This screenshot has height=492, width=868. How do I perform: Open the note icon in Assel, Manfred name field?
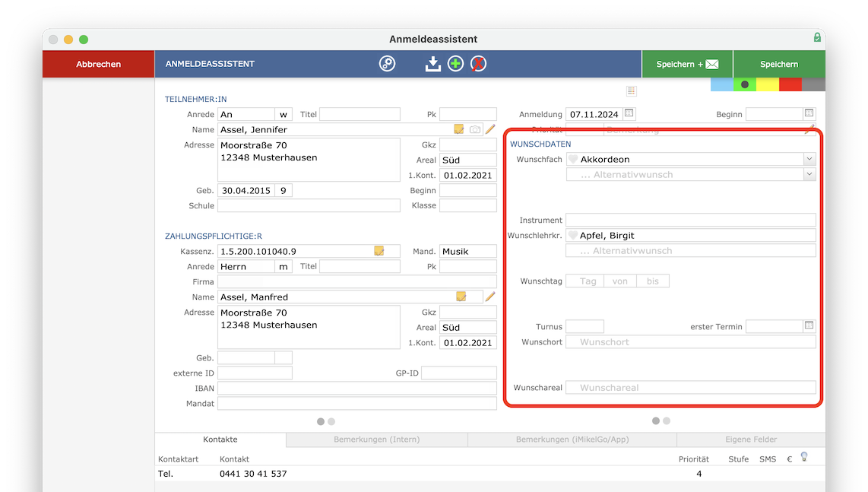[x=461, y=297]
